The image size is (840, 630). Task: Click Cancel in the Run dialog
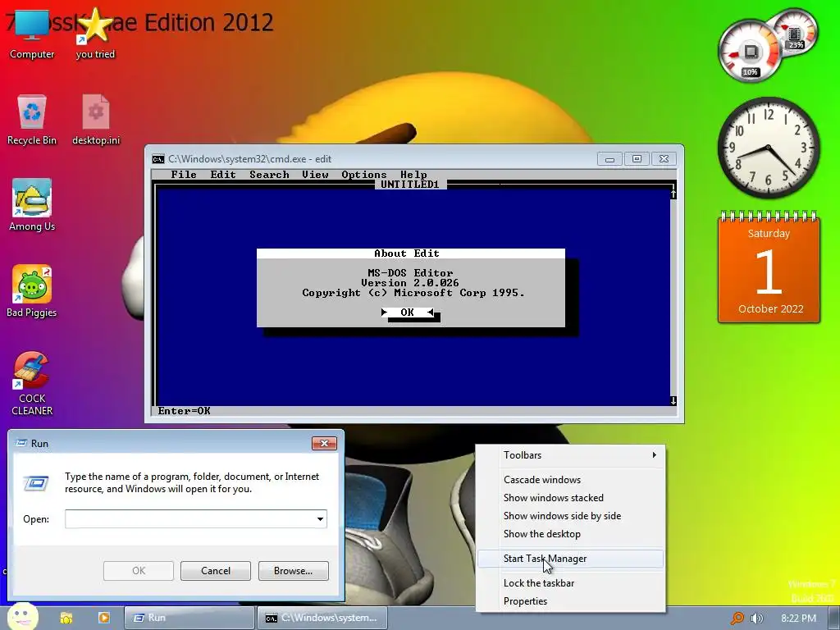point(216,571)
